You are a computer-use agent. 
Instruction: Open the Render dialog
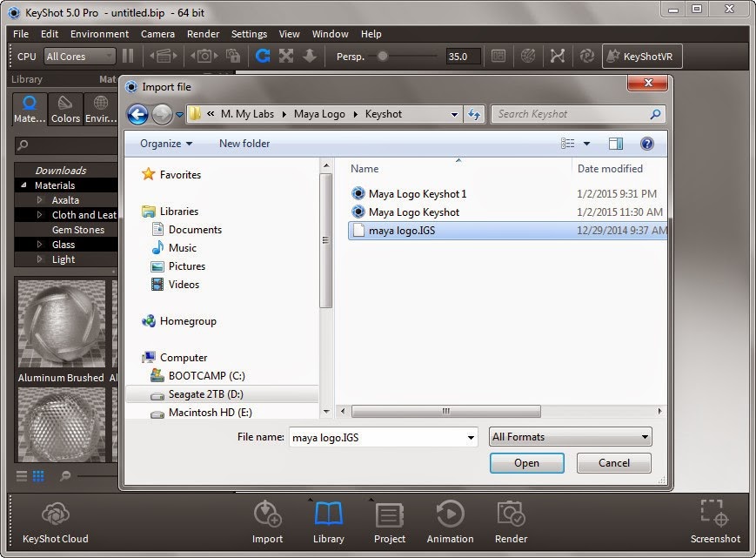point(511,521)
